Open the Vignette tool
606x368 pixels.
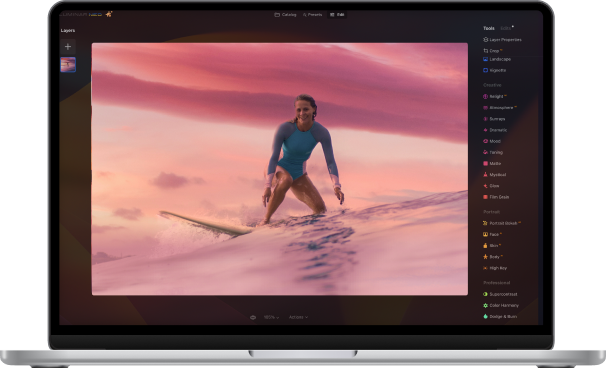coord(494,70)
